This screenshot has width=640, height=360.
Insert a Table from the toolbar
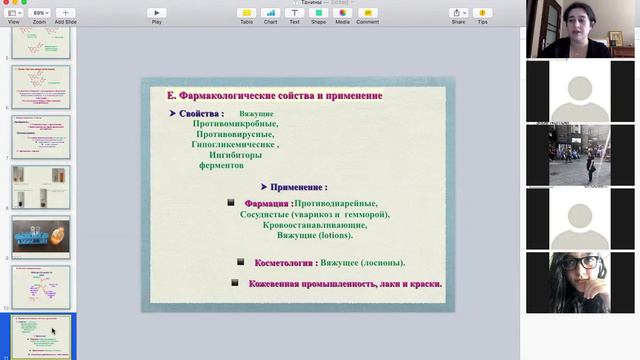click(247, 13)
